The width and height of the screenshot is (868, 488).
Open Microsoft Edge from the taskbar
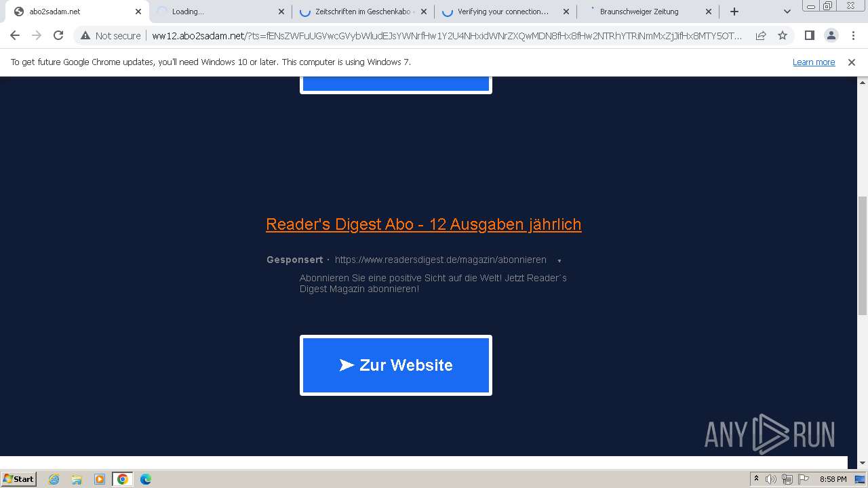tap(146, 479)
